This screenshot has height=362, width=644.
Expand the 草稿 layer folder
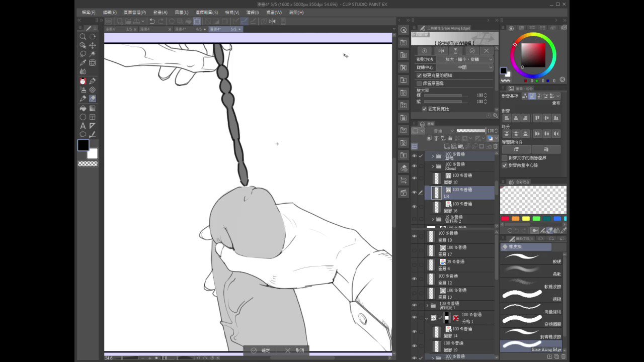(433, 156)
